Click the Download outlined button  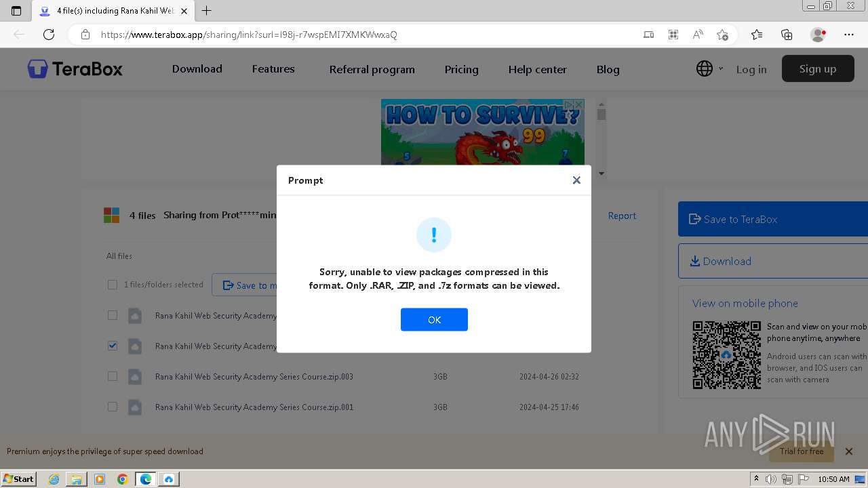773,261
